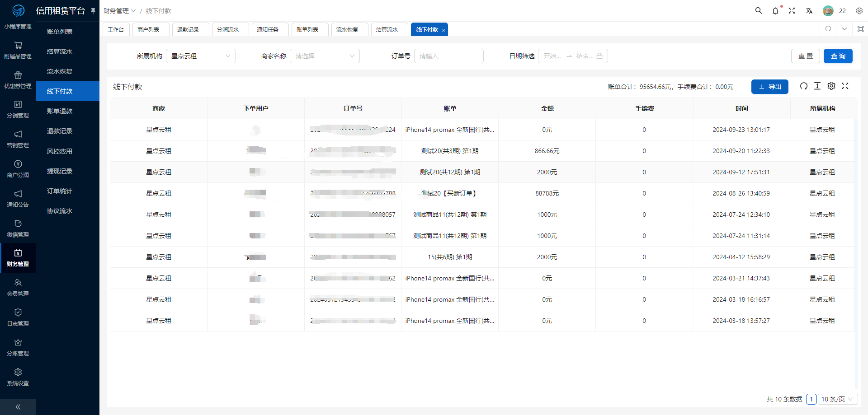
Task: Open the 商户分润 yen icon
Action: [x=18, y=164]
